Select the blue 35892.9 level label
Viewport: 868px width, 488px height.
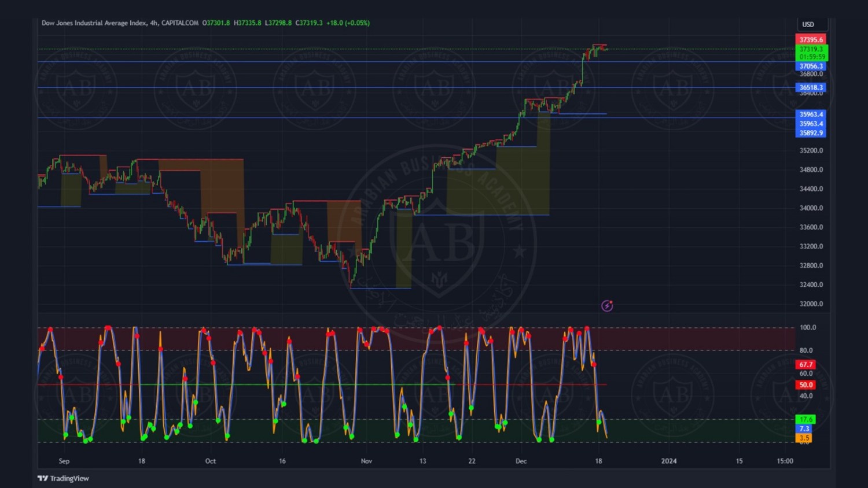point(811,133)
